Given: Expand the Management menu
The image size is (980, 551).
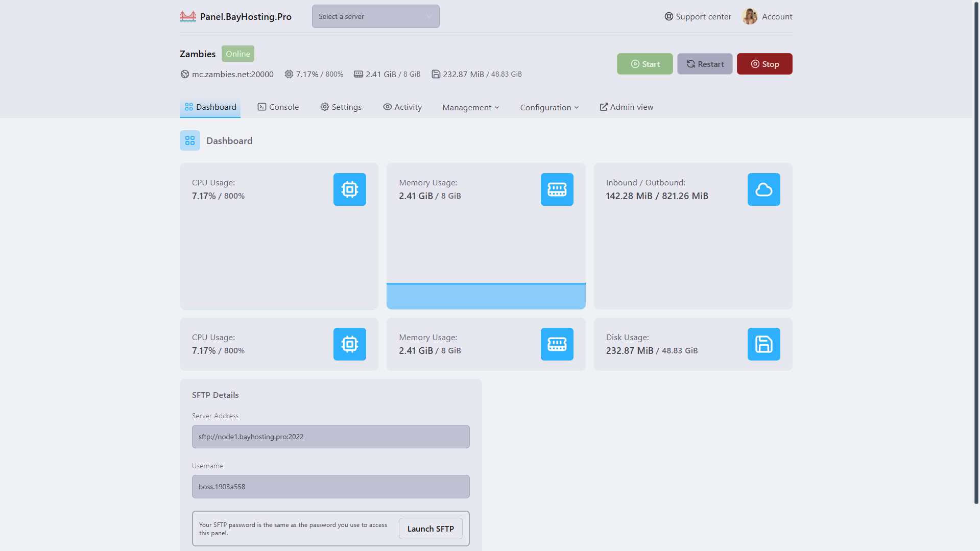Looking at the screenshot, I should point(471,107).
